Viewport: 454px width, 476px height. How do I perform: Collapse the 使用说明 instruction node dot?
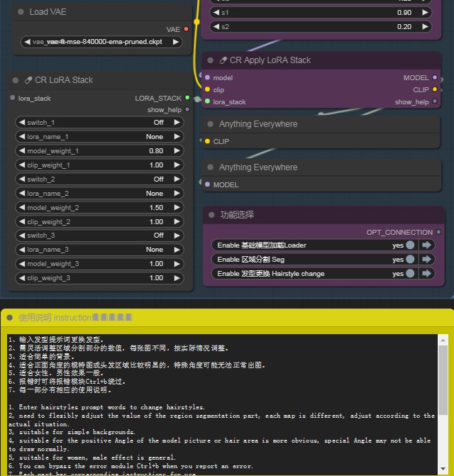click(10, 318)
